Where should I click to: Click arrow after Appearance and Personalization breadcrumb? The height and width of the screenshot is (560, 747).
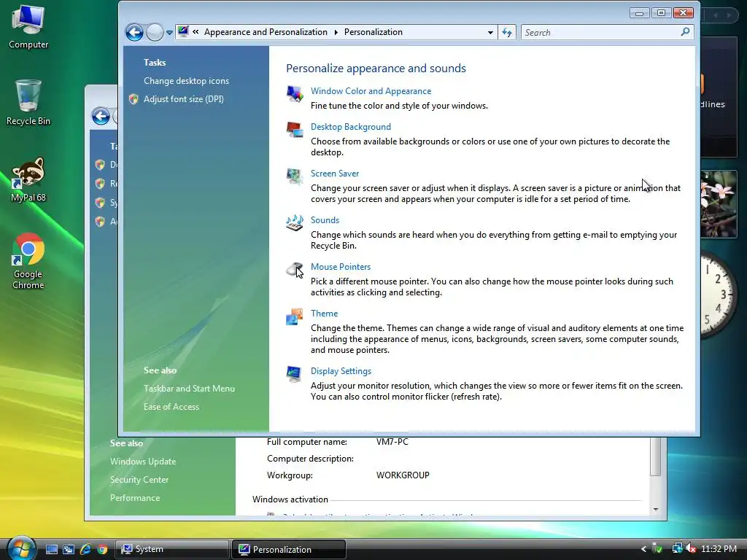point(336,32)
